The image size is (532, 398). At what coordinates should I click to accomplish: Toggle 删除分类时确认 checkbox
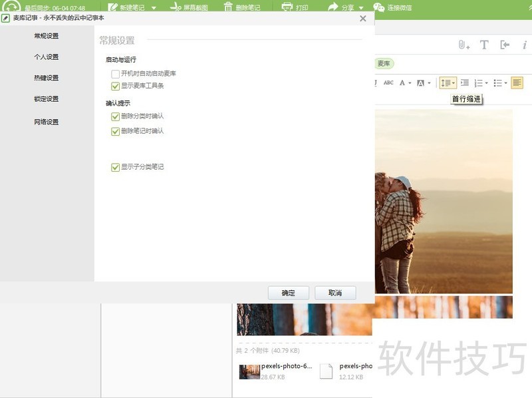[x=116, y=116]
